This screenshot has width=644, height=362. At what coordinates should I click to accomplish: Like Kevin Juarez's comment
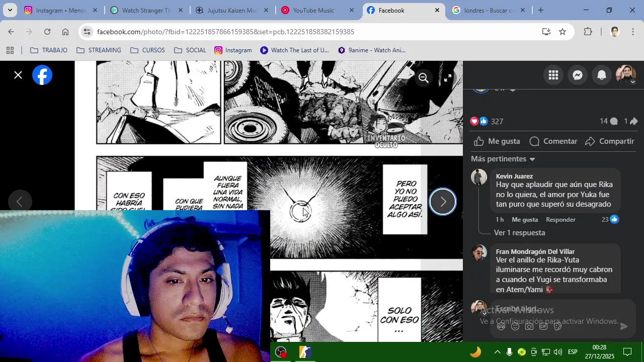[x=525, y=220]
